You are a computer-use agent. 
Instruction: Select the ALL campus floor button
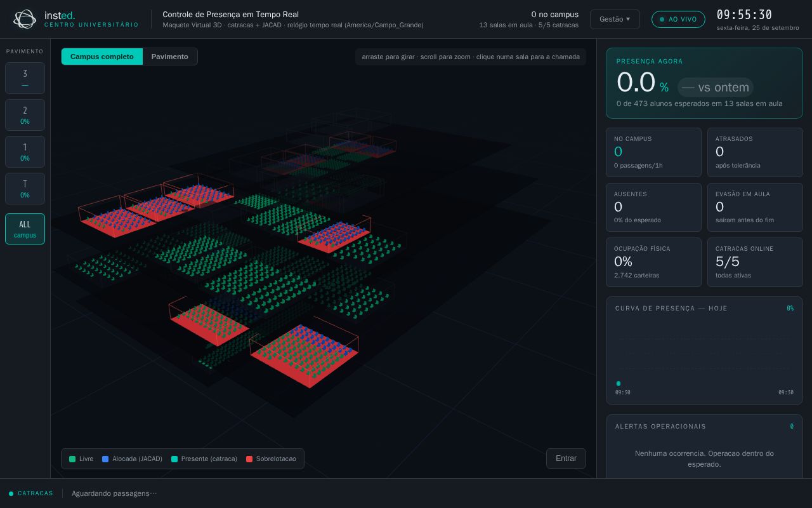coord(25,229)
